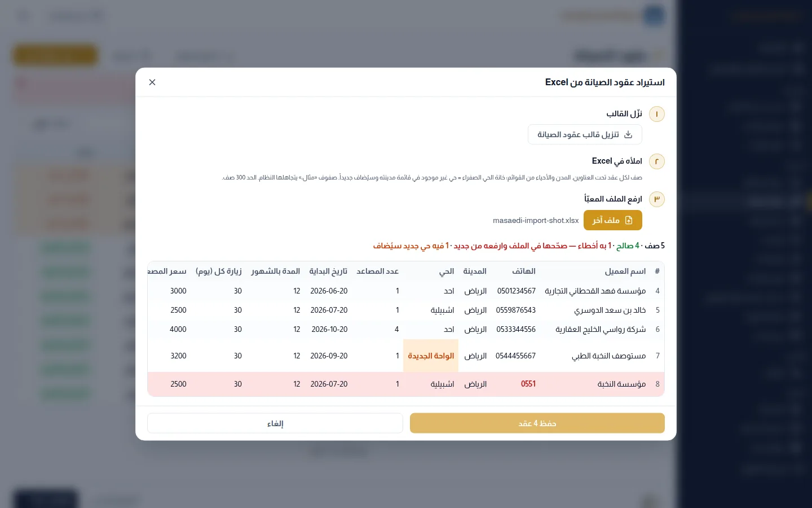Screen dimensions: 812x508
Task: Click the file upload icon in ملف آخر
Action: pos(629,220)
